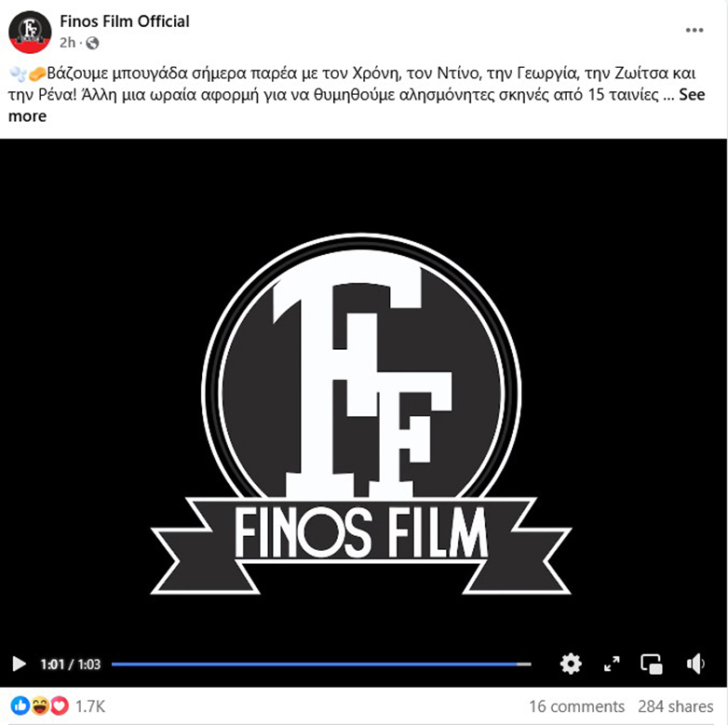Click the public audience globe icon
Screen dimensions: 728x725
[92, 43]
